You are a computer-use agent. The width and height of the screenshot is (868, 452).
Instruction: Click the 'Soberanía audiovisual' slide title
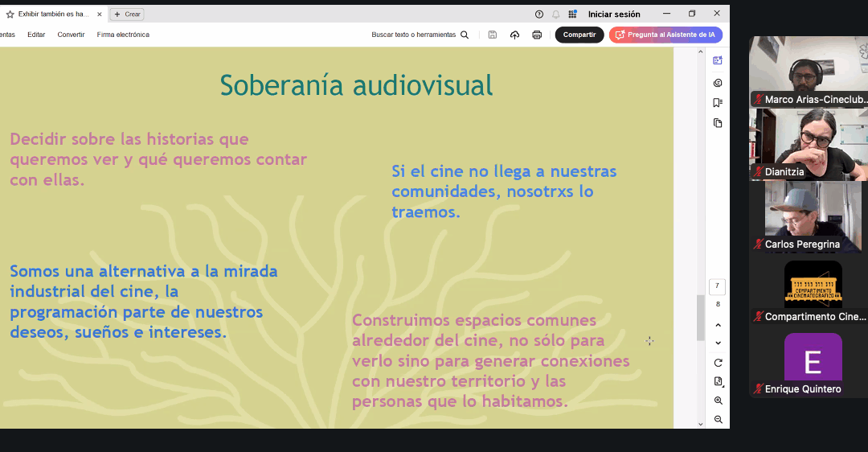[x=357, y=85]
